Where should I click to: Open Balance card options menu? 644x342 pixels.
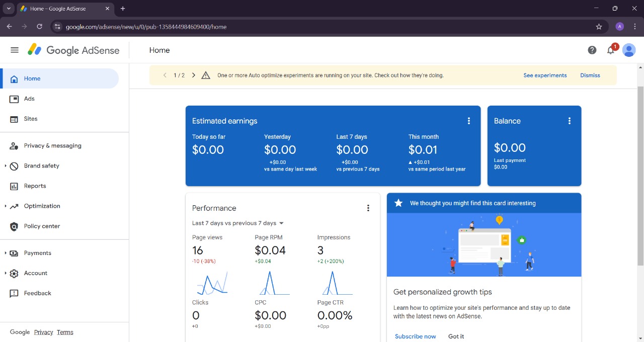(570, 121)
